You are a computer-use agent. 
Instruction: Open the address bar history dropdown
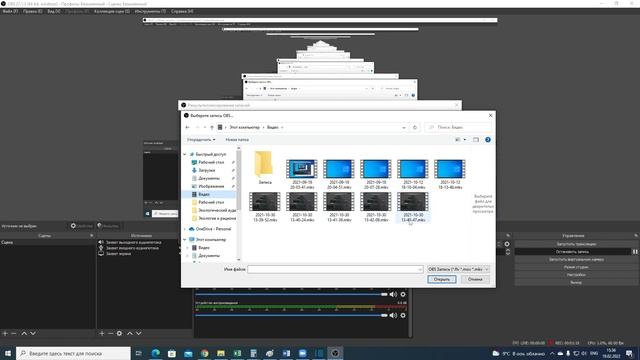[x=404, y=127]
